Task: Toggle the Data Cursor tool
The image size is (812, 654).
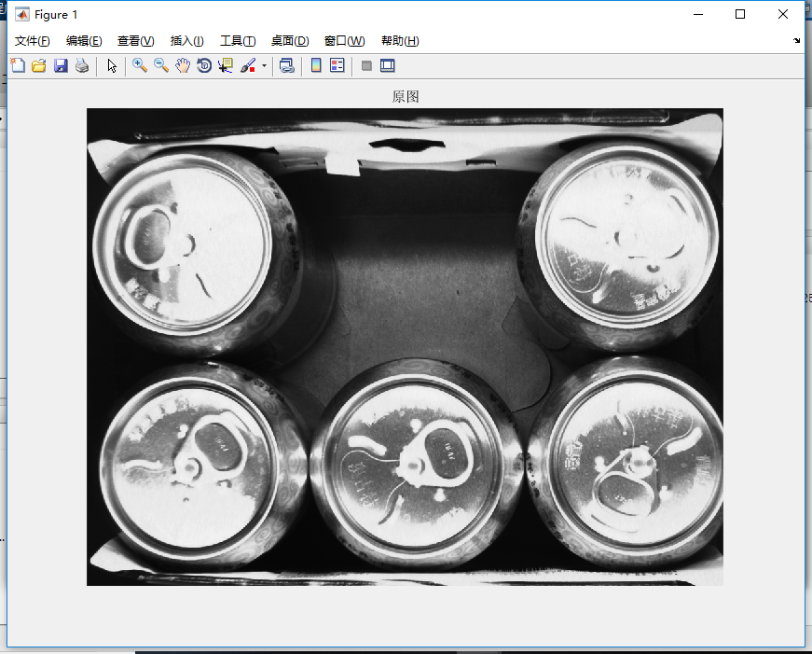Action: [226, 65]
